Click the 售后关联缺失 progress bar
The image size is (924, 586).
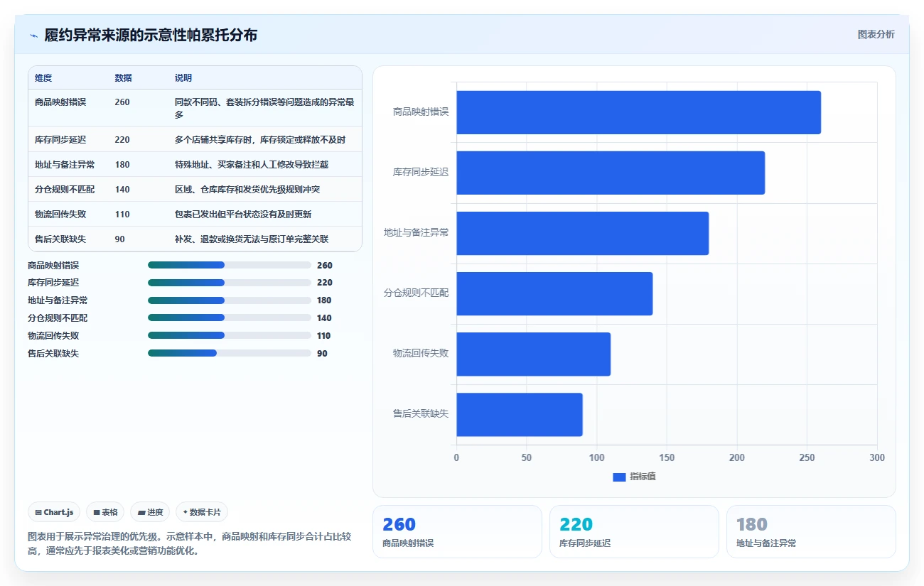[x=230, y=353]
